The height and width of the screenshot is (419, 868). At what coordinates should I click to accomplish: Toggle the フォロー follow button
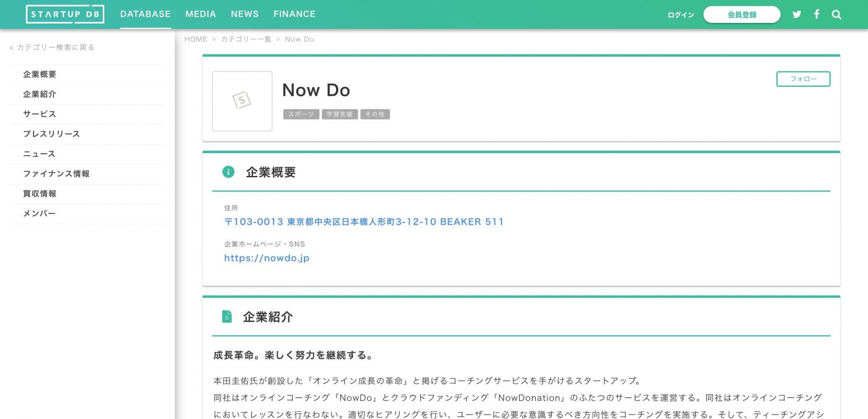[x=803, y=79]
